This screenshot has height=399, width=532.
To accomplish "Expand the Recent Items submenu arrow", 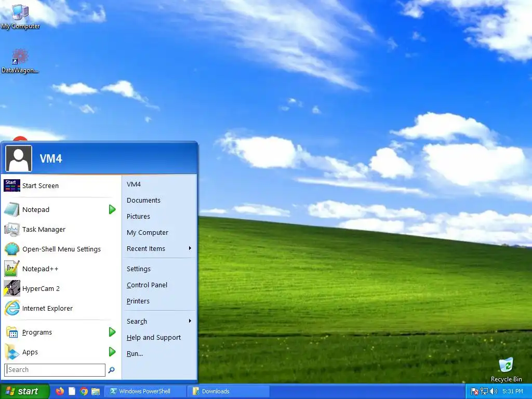I will pyautogui.click(x=190, y=248).
